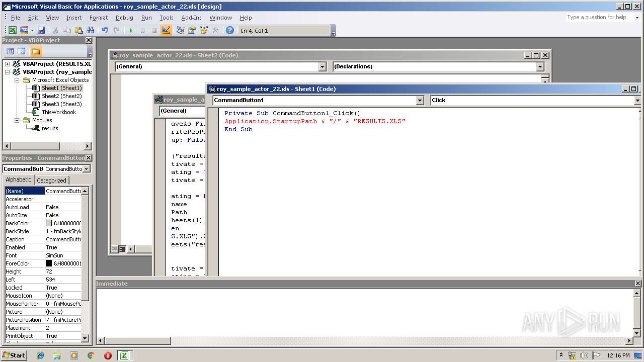
Task: Undo the last action
Action: point(105,31)
